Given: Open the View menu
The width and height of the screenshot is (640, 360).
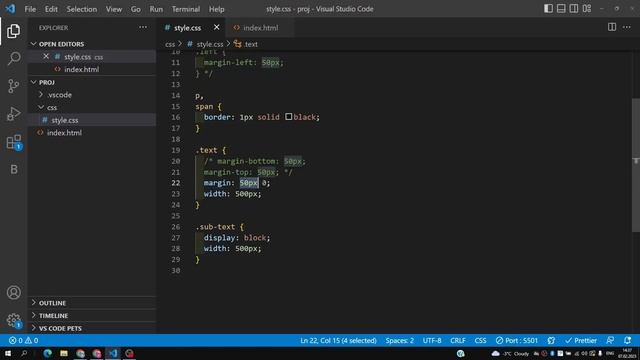Looking at the screenshot, I should coord(114,9).
